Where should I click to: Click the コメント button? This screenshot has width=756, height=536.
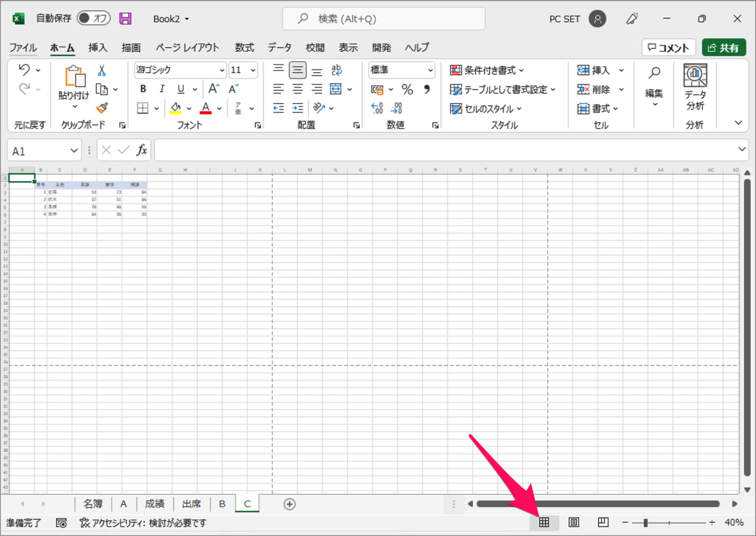(x=668, y=48)
